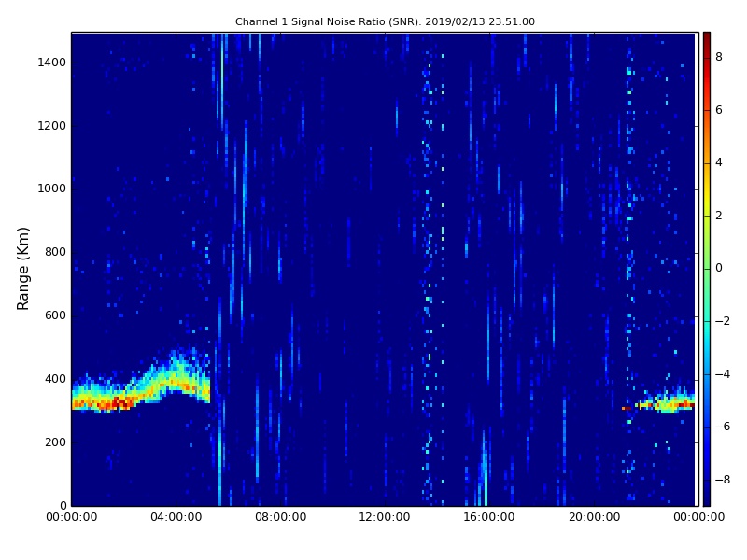
Task: Click the 800 range tick label
Action: [54, 252]
